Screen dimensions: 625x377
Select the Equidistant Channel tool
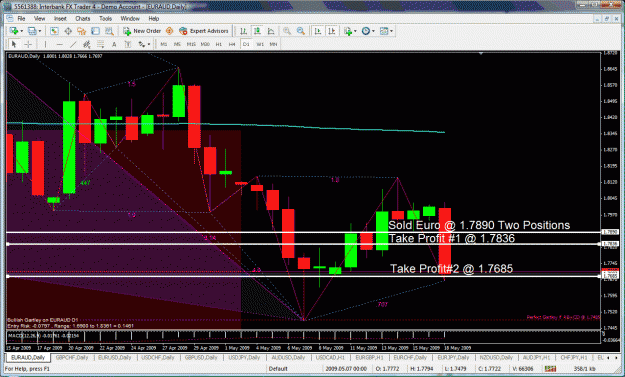[x=86, y=44]
